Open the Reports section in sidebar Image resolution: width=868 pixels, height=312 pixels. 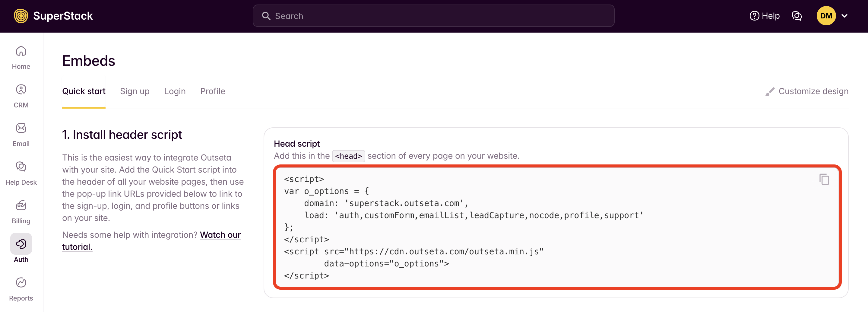point(21,289)
